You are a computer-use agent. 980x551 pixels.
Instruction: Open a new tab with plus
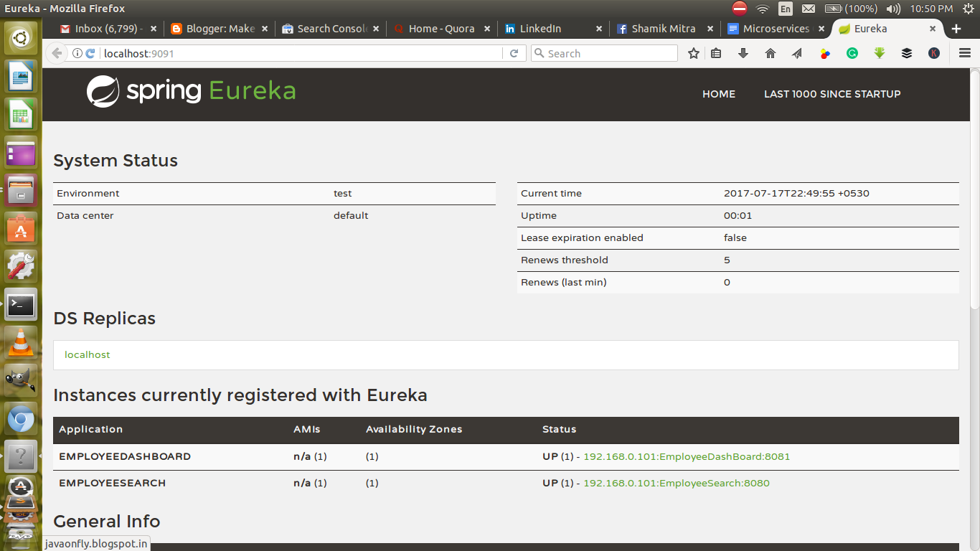coord(956,29)
